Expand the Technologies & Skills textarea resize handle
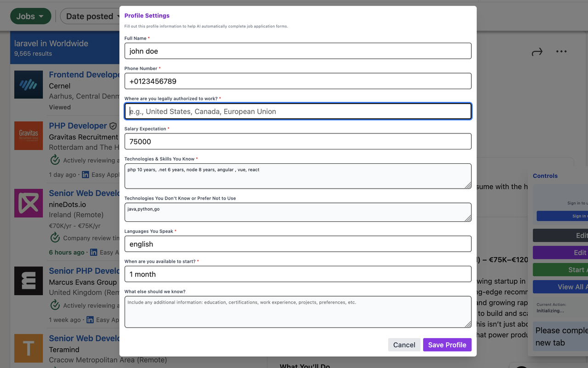Screen dimensions: 588x368 coord(469,186)
